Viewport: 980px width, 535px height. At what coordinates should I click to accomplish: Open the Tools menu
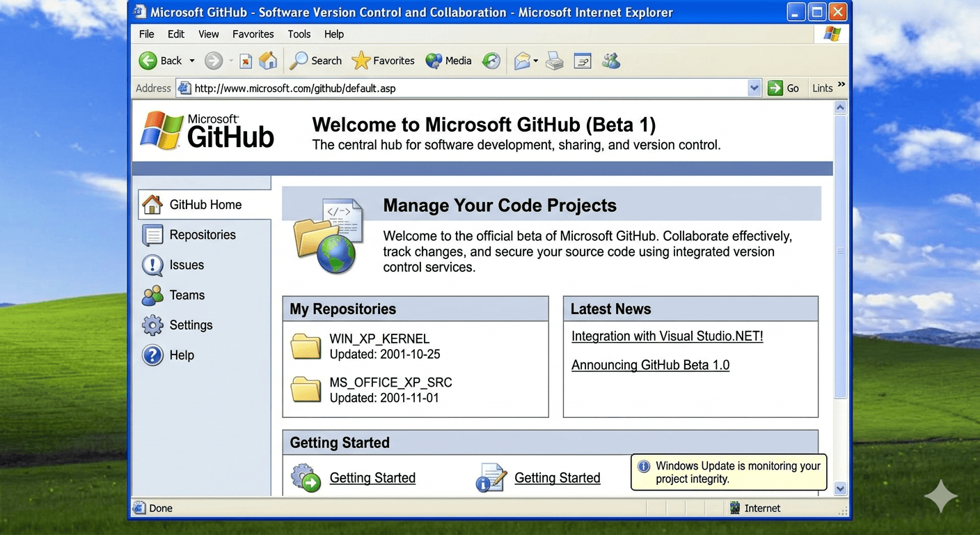tap(299, 34)
